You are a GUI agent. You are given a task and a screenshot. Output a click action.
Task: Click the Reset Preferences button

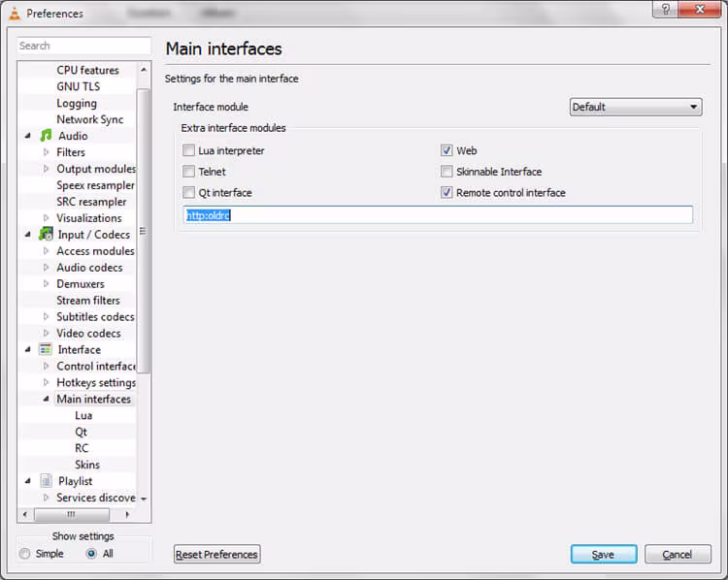[216, 554]
